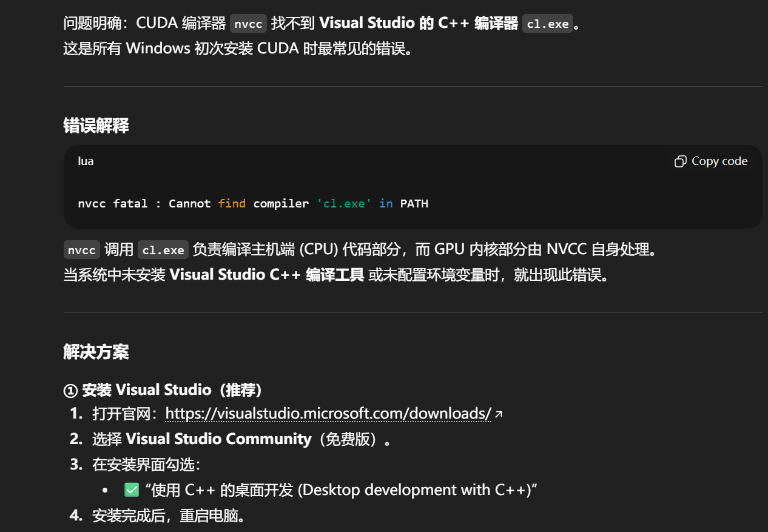Screen dimensions: 768x532
Task: Click the 错误解释 heading
Action: click(x=96, y=126)
